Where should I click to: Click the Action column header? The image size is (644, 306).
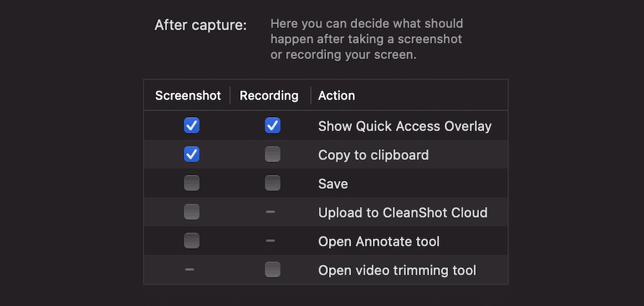(x=337, y=95)
